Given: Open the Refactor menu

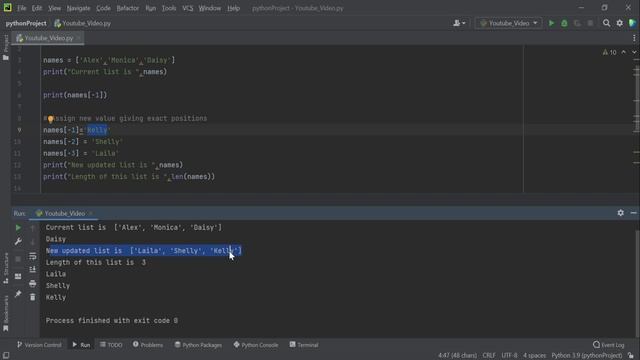Looking at the screenshot, I should pyautogui.click(x=128, y=8).
